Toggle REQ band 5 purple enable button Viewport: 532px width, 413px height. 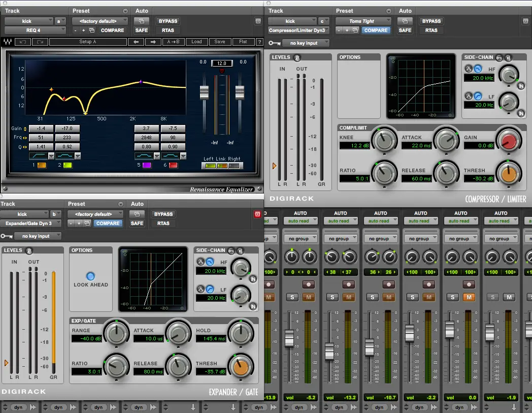coord(147,165)
